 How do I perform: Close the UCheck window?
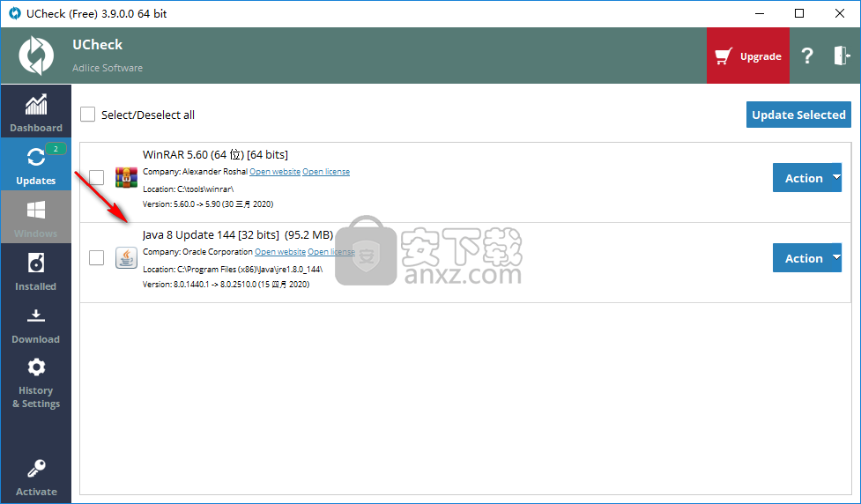click(x=840, y=14)
